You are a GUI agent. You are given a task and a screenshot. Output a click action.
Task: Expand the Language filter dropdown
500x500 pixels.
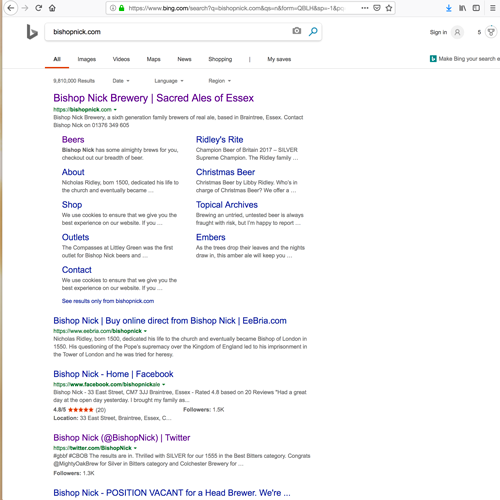click(169, 81)
